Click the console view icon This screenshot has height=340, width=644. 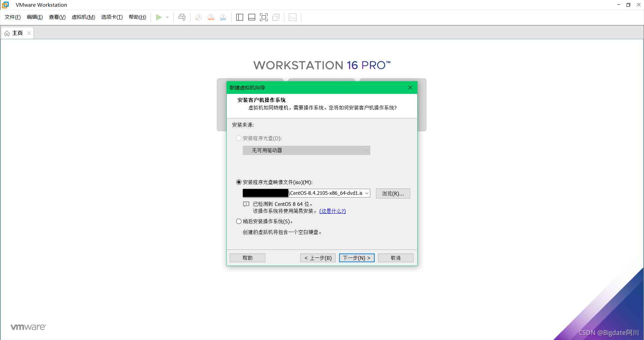pos(292,17)
